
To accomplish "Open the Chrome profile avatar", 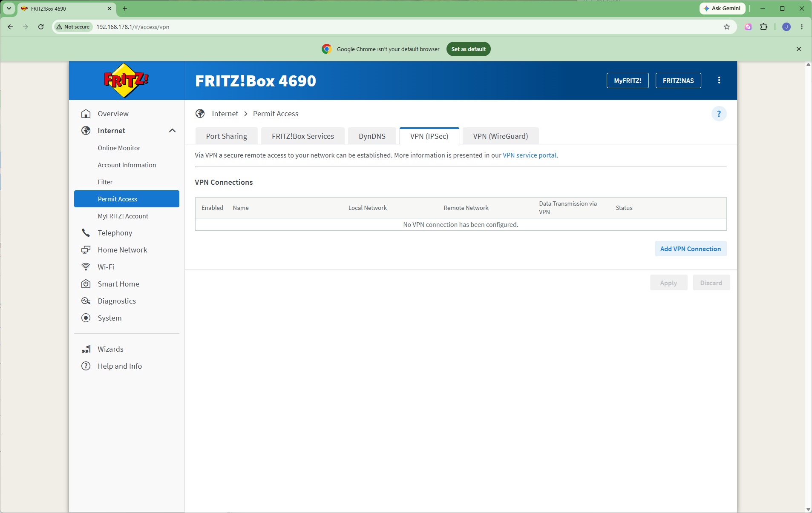I will pyautogui.click(x=786, y=27).
